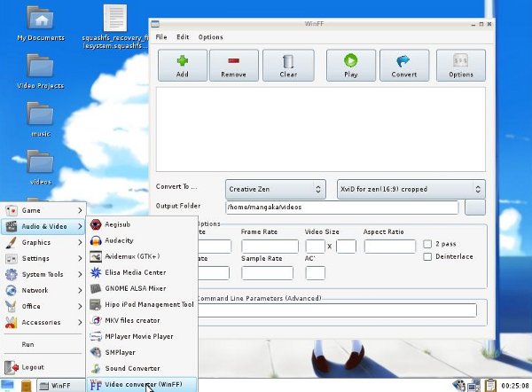Expand the System Tools submenu
The height and width of the screenshot is (392, 532).
(x=43, y=274)
